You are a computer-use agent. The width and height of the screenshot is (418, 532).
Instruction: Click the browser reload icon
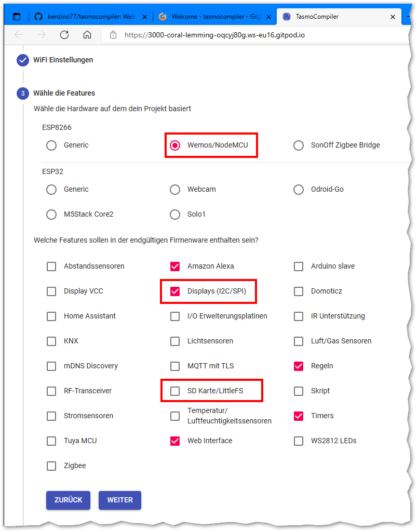pos(64,35)
